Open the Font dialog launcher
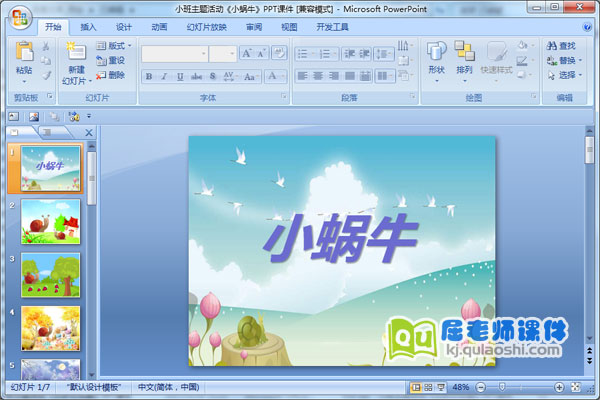Viewport: 600px width, 400px height. click(x=284, y=96)
